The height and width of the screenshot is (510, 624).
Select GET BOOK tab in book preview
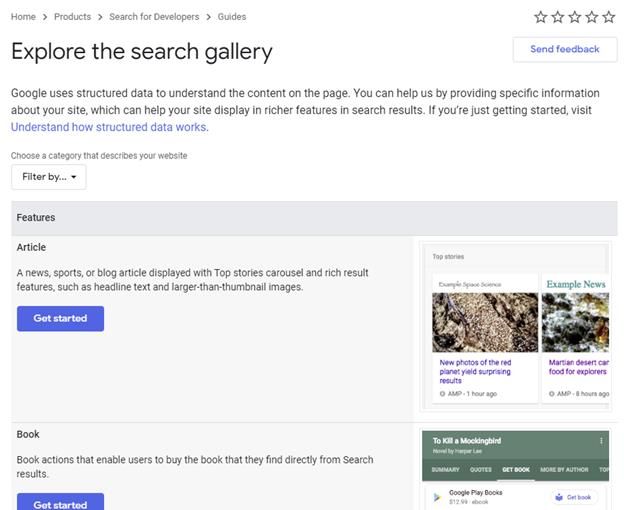pos(516,470)
